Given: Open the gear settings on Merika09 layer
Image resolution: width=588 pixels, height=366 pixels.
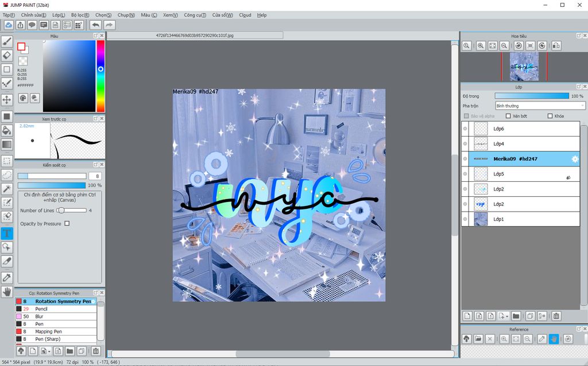Looking at the screenshot, I should (574, 159).
